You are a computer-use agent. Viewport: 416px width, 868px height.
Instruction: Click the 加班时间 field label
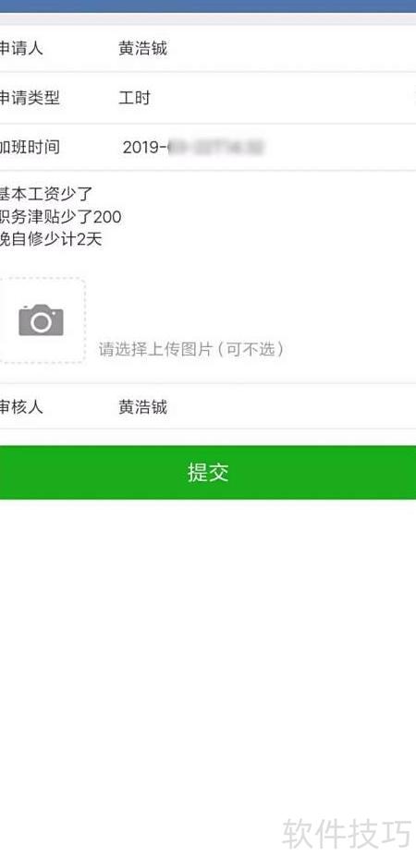pyautogui.click(x=30, y=147)
